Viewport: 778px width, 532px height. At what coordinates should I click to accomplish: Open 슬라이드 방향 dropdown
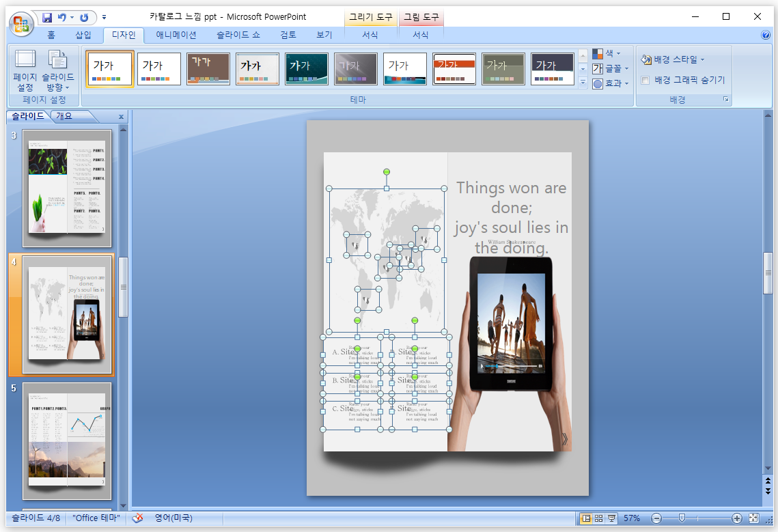57,71
